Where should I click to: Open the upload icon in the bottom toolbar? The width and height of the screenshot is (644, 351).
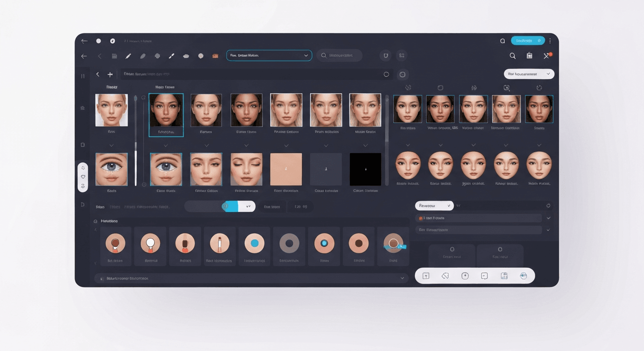coord(426,276)
